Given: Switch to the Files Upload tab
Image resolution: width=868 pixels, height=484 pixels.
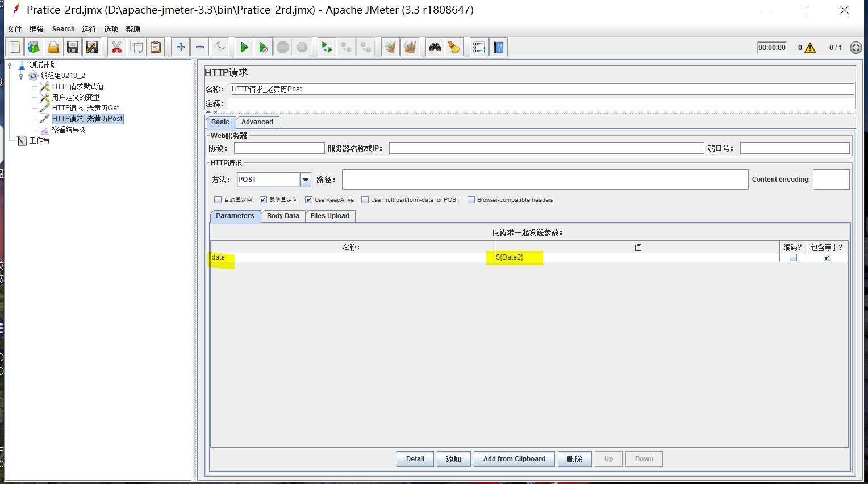Looking at the screenshot, I should [x=330, y=216].
